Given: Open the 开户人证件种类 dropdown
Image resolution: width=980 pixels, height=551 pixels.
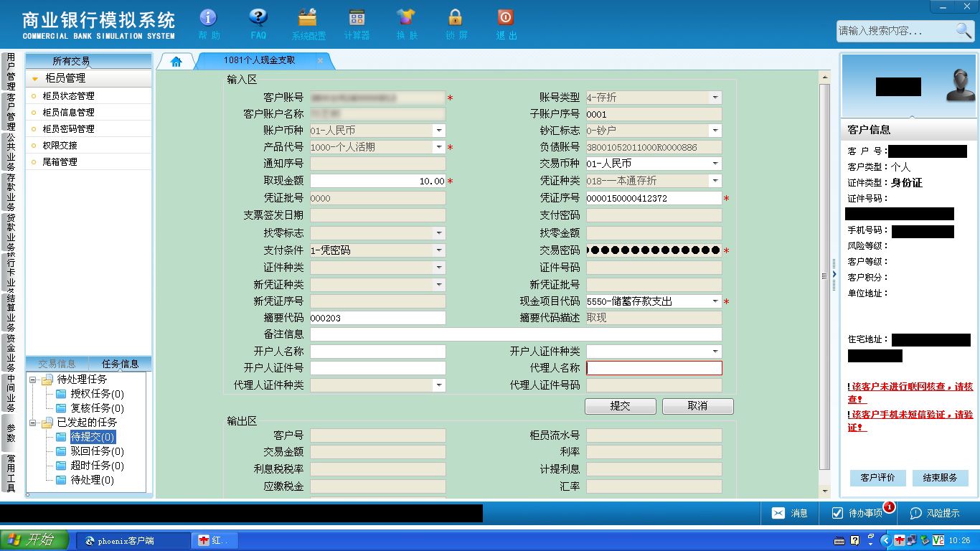Looking at the screenshot, I should (715, 352).
